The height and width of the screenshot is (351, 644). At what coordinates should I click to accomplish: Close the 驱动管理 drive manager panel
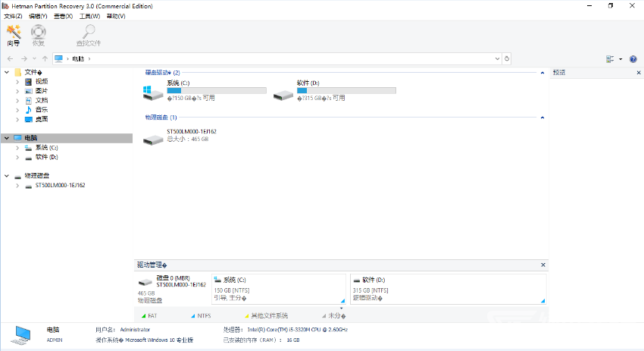(543, 265)
